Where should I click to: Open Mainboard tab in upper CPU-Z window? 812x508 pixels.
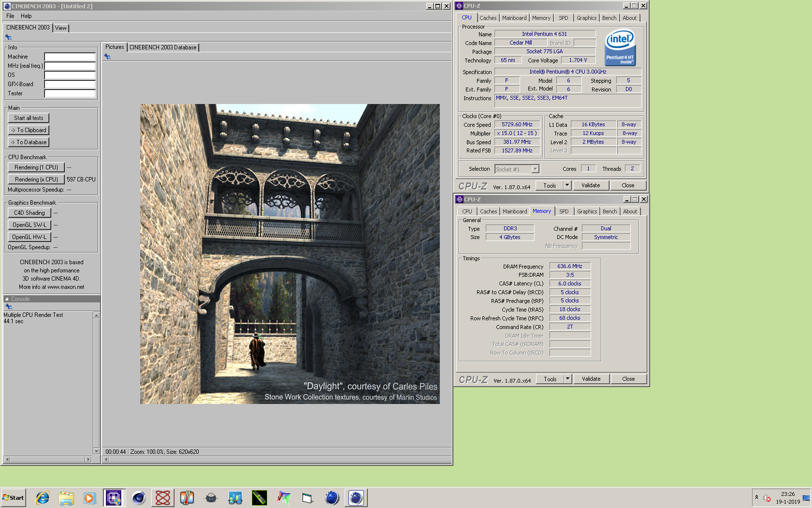(514, 18)
